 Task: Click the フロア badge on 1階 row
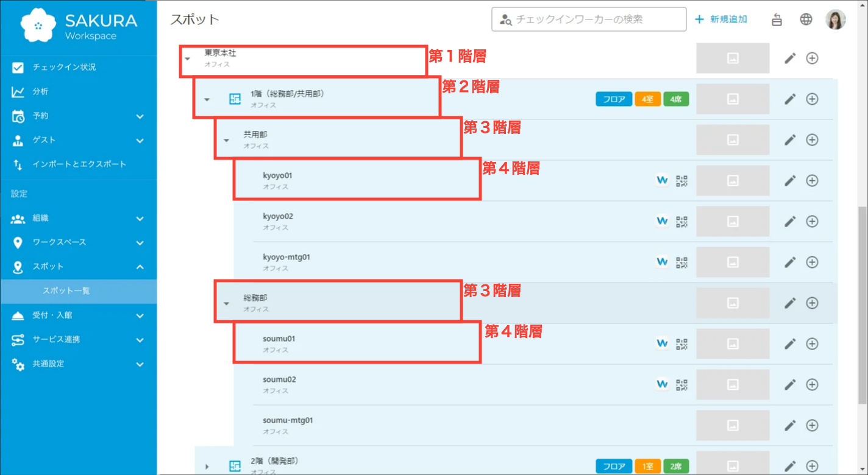coord(613,99)
